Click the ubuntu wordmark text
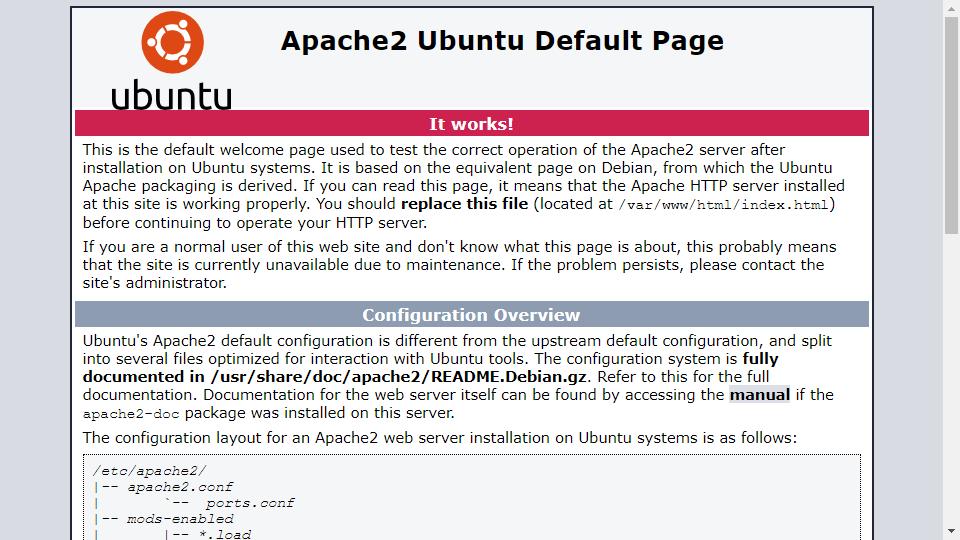This screenshot has width=960, height=540. pyautogui.click(x=171, y=95)
